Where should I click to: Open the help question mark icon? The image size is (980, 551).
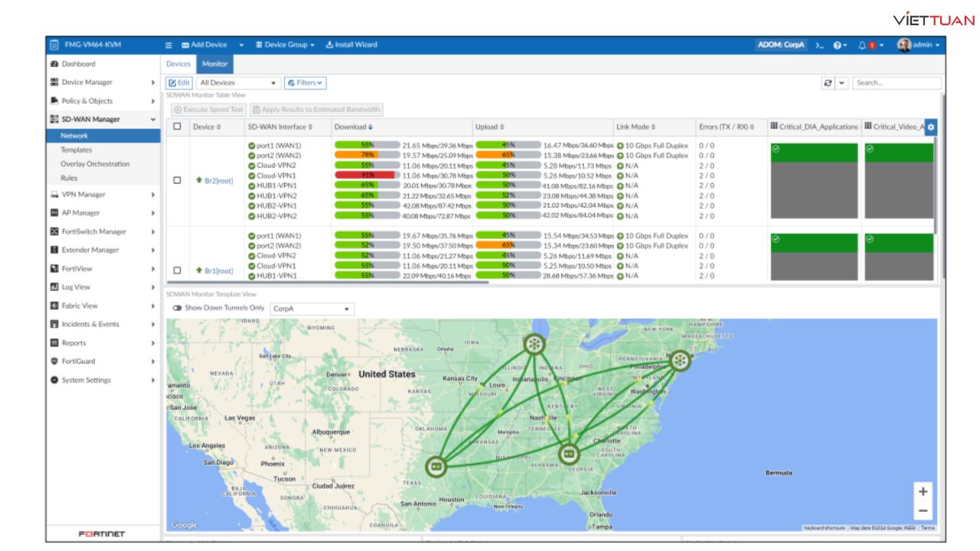click(837, 45)
